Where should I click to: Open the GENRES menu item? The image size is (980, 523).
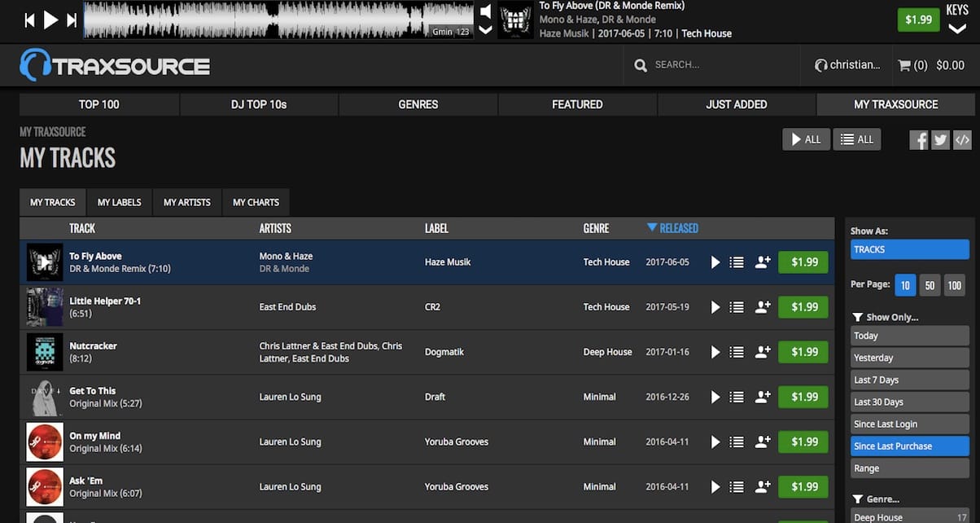tap(418, 104)
